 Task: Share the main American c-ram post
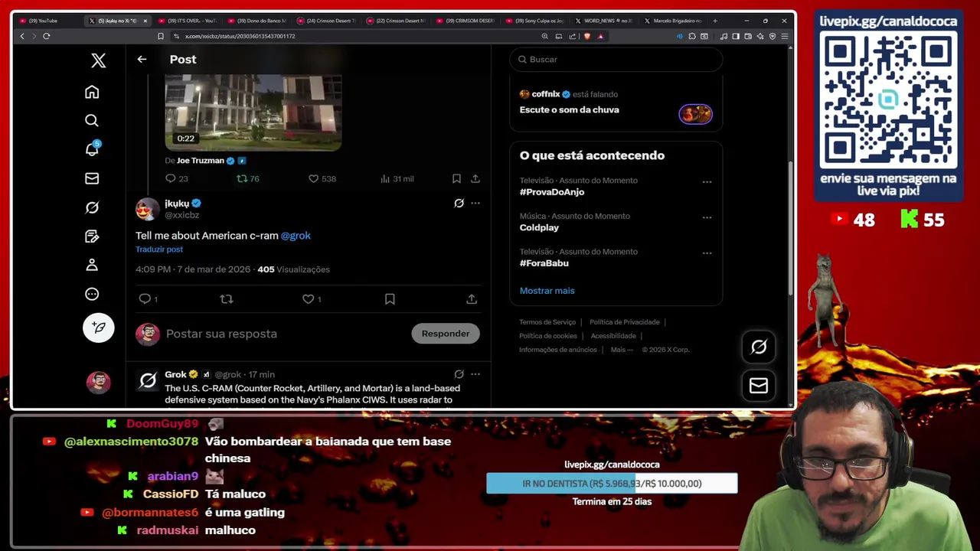pos(472,299)
